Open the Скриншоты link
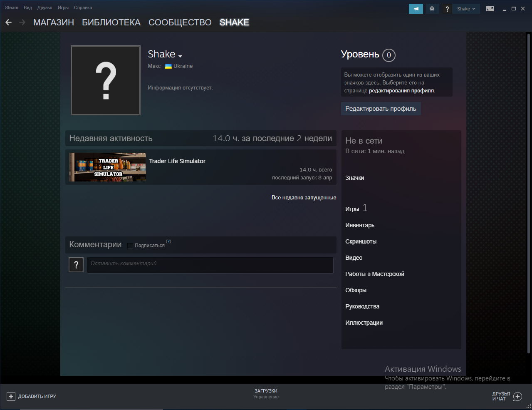Screen dimensions: 532x410 (361, 241)
